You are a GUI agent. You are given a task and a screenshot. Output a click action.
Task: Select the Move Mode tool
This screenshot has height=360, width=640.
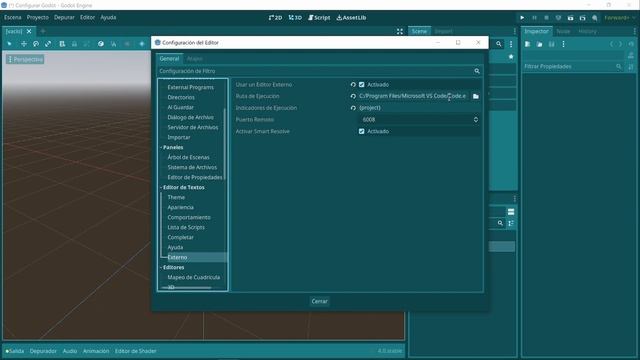point(24,44)
